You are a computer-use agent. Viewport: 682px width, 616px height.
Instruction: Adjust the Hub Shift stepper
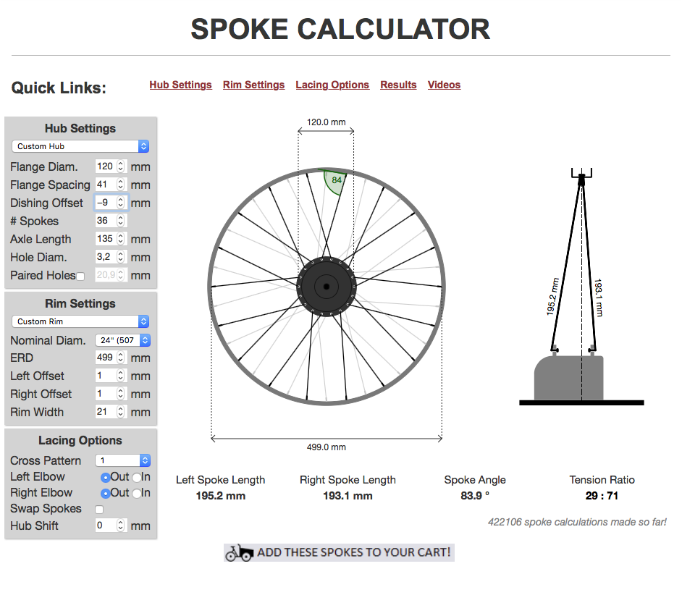(x=121, y=526)
